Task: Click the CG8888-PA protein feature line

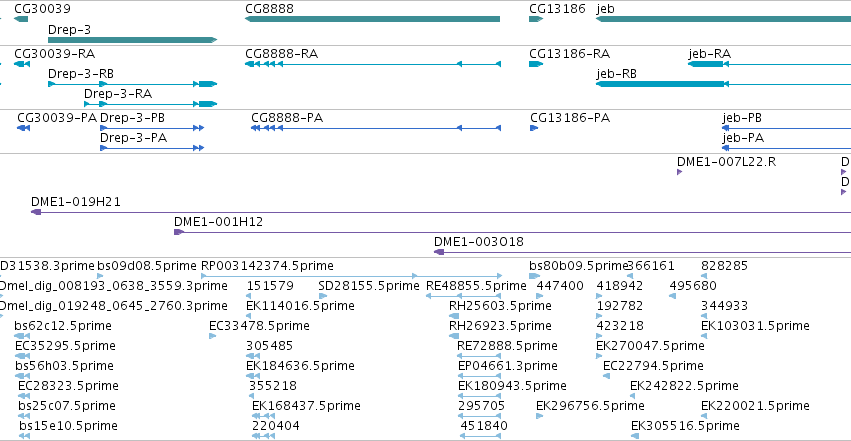Action: click(376, 128)
